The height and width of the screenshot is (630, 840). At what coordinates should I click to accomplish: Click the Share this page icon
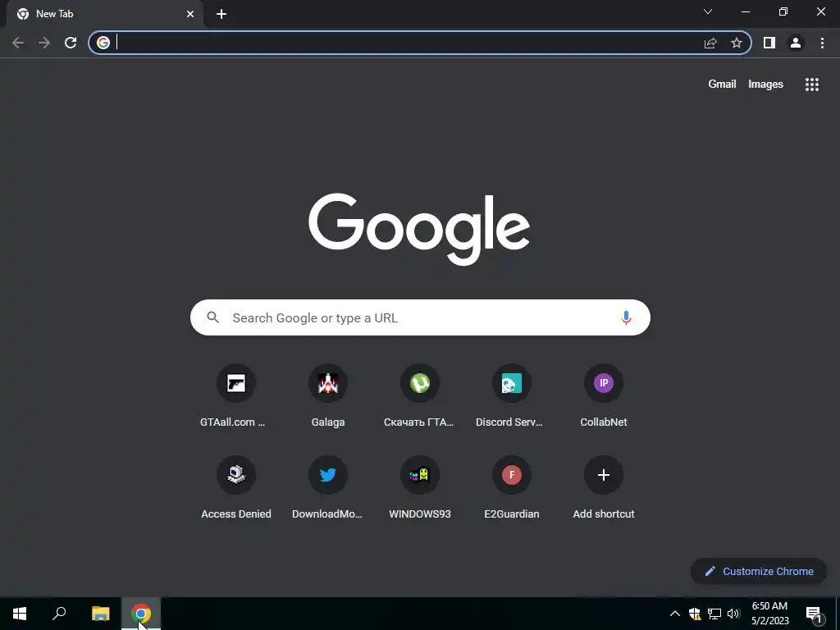click(x=710, y=43)
